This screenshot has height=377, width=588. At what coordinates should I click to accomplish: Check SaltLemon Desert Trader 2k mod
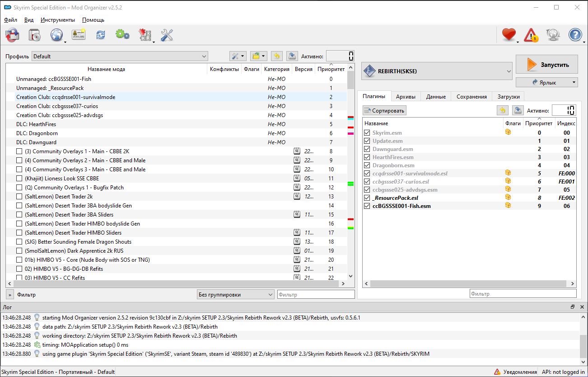[x=19, y=197]
